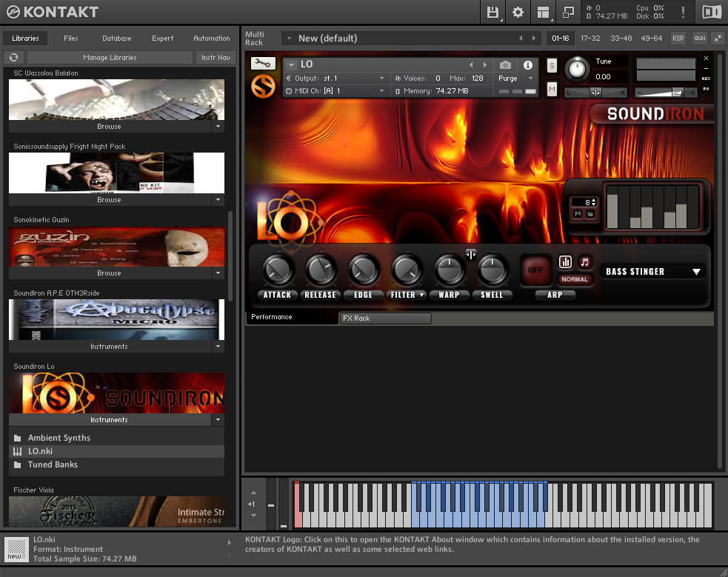This screenshot has width=728, height=577.
Task: Shift keyboard octave down arrow
Action: 253,516
